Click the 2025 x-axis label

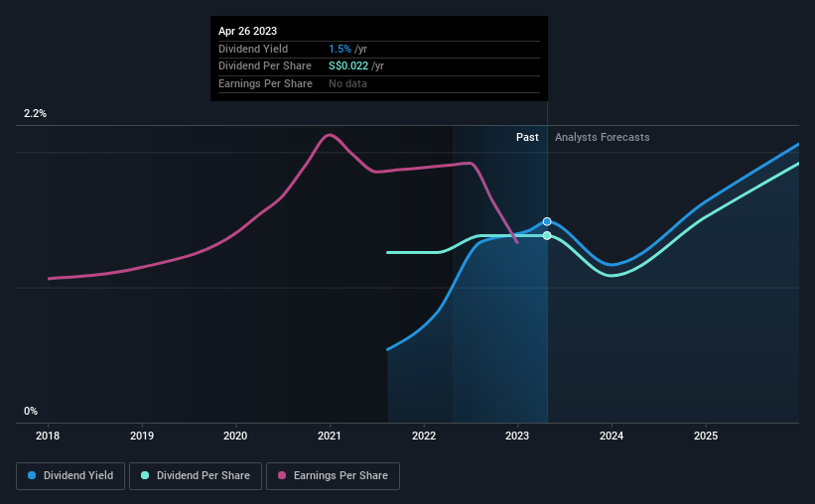tap(706, 436)
